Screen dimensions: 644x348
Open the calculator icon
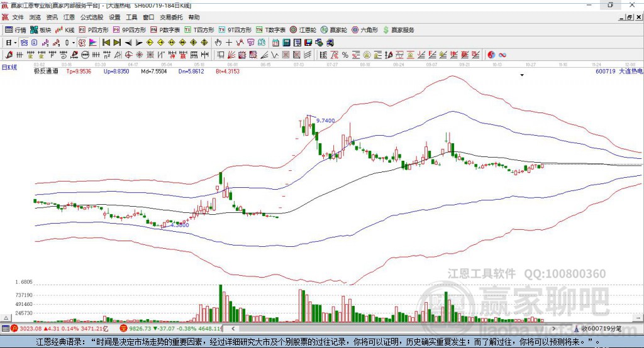(286, 43)
